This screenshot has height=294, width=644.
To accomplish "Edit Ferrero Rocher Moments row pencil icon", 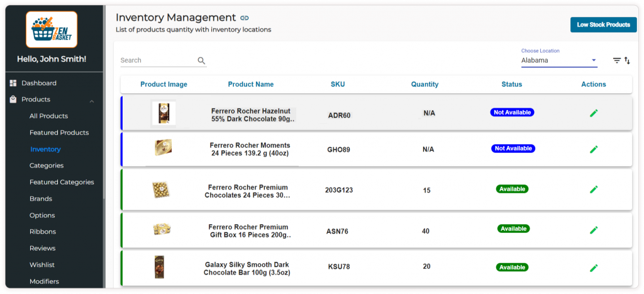I will click(594, 149).
